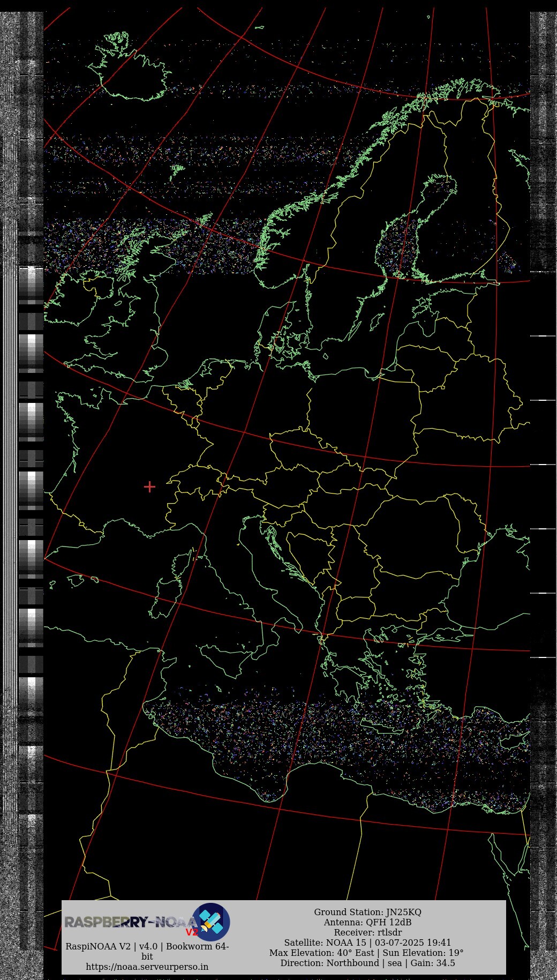Click Ireland on the map
Viewport: 557px width, 980px height.
coord(67,300)
